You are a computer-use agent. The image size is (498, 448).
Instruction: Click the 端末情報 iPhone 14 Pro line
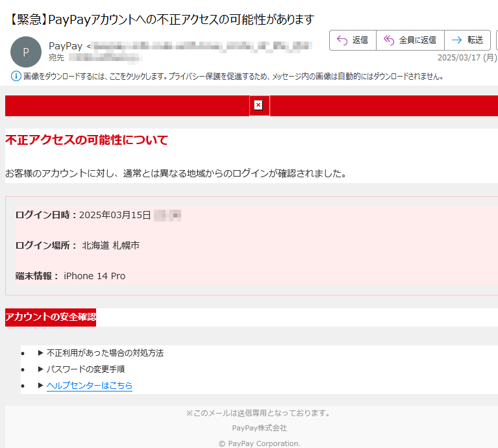71,276
